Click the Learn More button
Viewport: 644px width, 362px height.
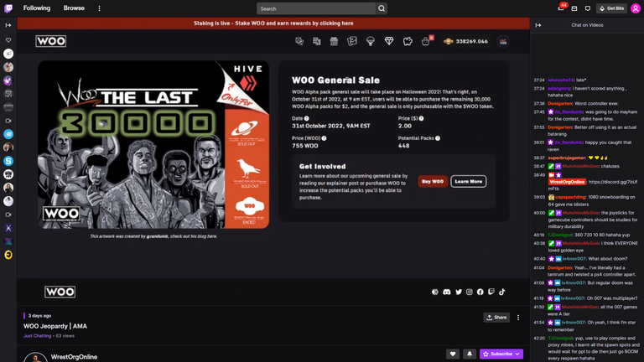[469, 181]
